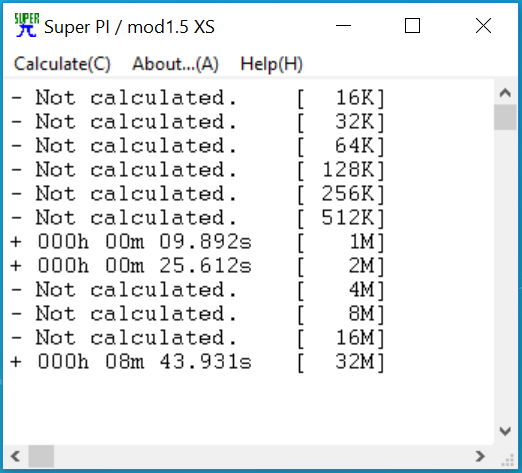Click the 16K Not calculated row
Viewport: 522px width, 473px height.
point(198,98)
